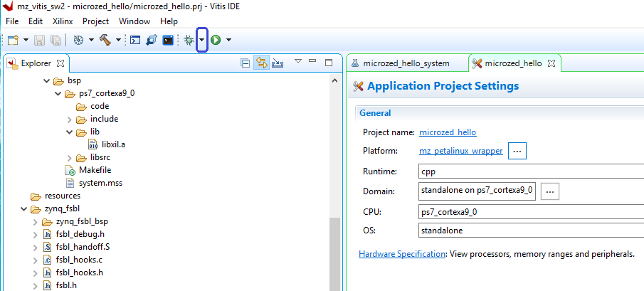Image resolution: width=644 pixels, height=291 pixels.
Task: Expand the fsbl_debug.h file
Action: pyautogui.click(x=36, y=234)
